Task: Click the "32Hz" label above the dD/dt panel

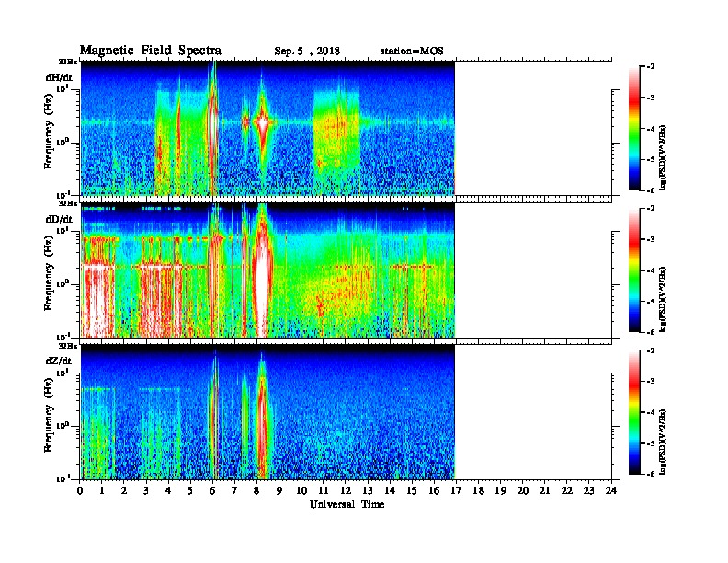Action: click(68, 203)
